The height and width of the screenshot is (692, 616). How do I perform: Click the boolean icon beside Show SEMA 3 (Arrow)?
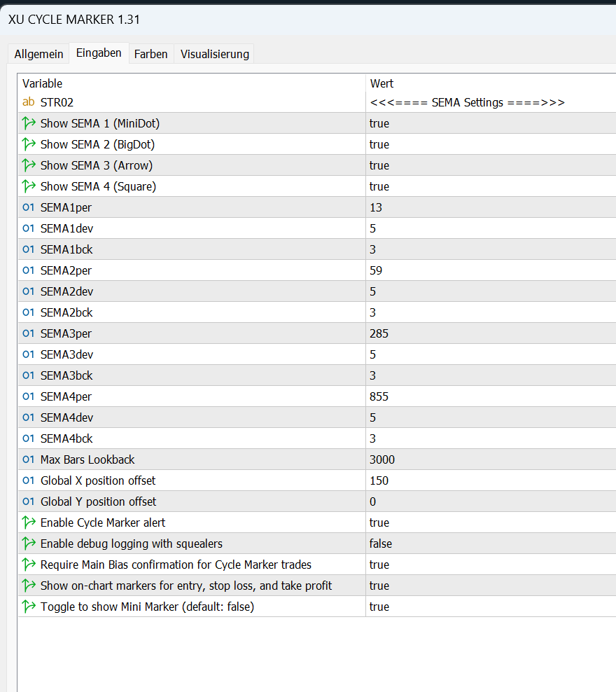tap(29, 165)
